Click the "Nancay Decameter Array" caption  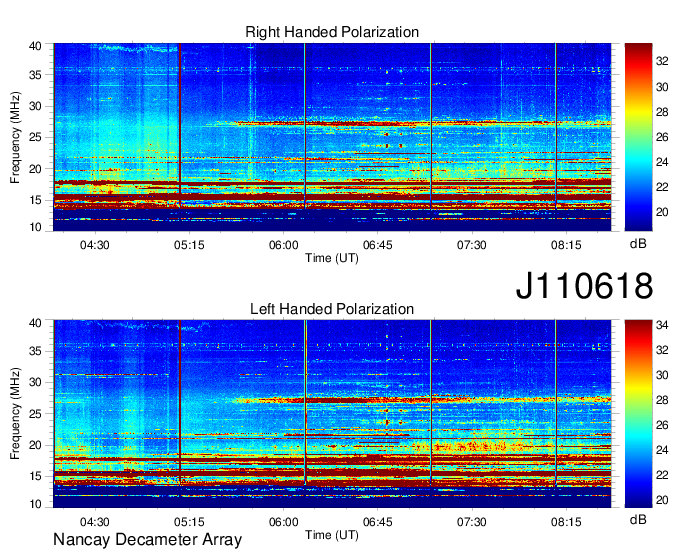coord(147,540)
